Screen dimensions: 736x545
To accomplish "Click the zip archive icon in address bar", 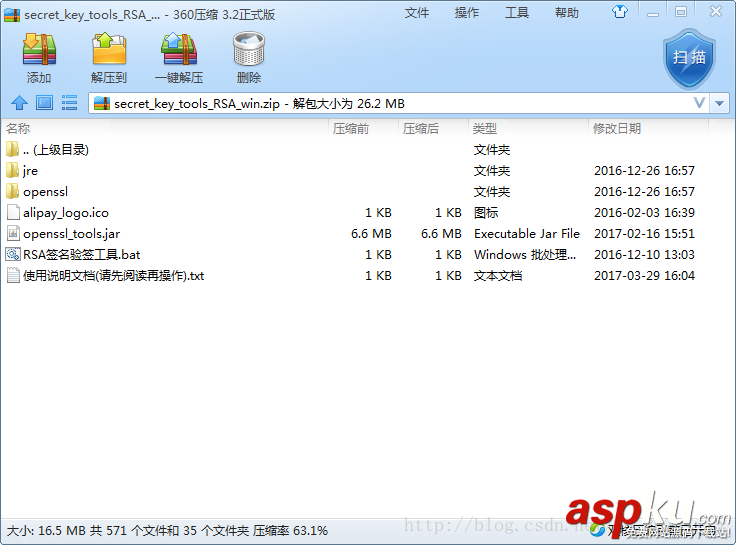I will pyautogui.click(x=102, y=103).
